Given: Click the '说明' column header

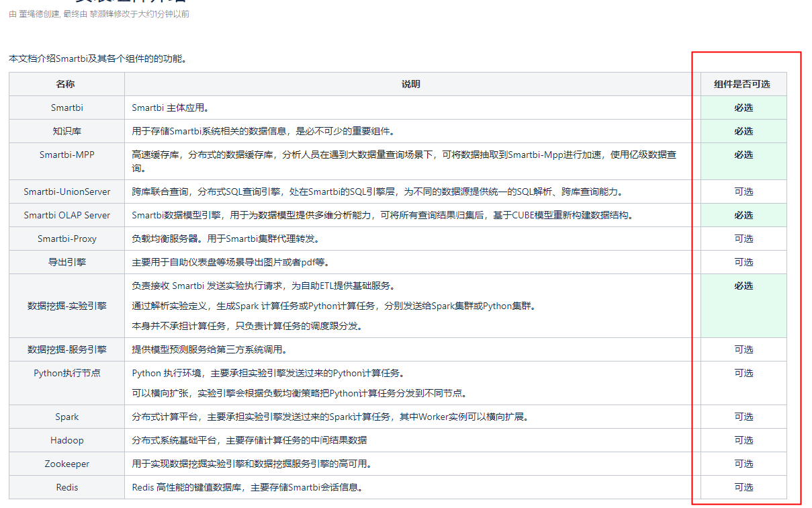Looking at the screenshot, I should (412, 84).
